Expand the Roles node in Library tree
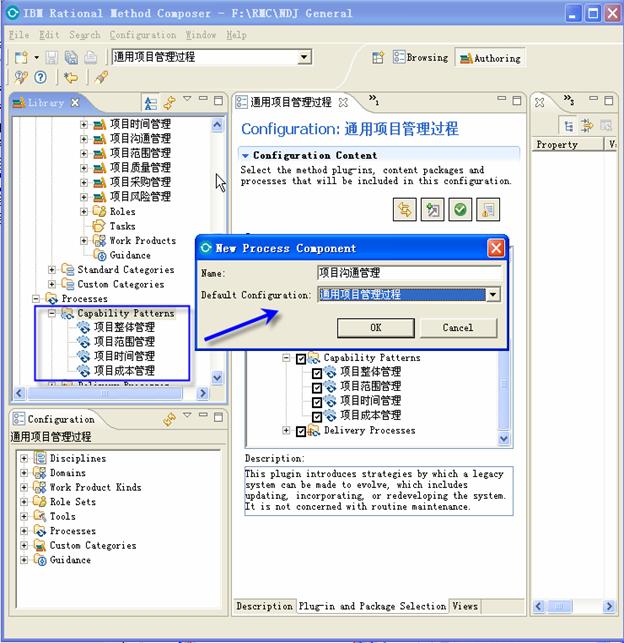Image resolution: width=624 pixels, height=643 pixels. tap(84, 212)
